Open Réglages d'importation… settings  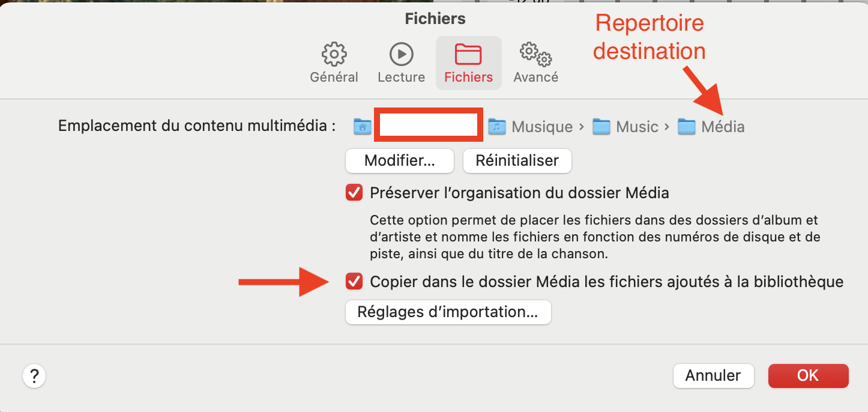(448, 312)
